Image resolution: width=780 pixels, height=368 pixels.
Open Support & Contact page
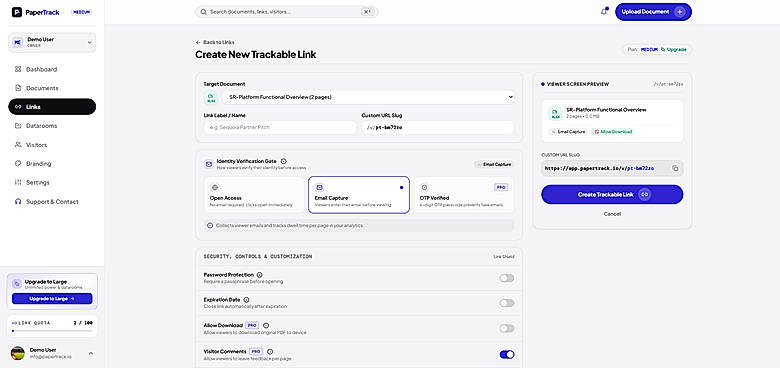click(52, 201)
